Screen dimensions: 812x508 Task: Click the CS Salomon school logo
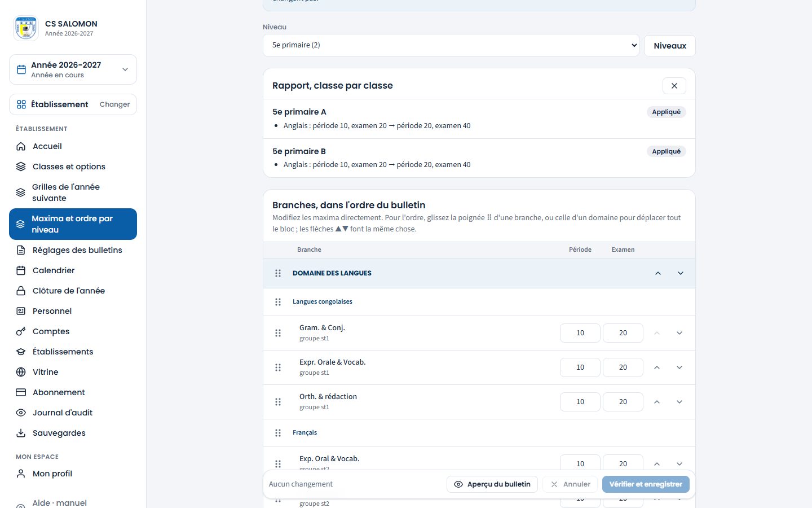pyautogui.click(x=26, y=28)
